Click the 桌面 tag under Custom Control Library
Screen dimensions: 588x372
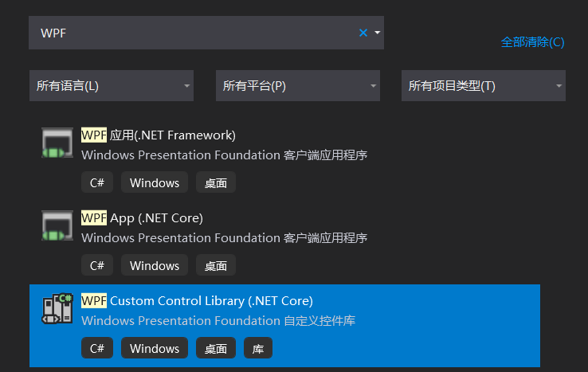coord(216,348)
